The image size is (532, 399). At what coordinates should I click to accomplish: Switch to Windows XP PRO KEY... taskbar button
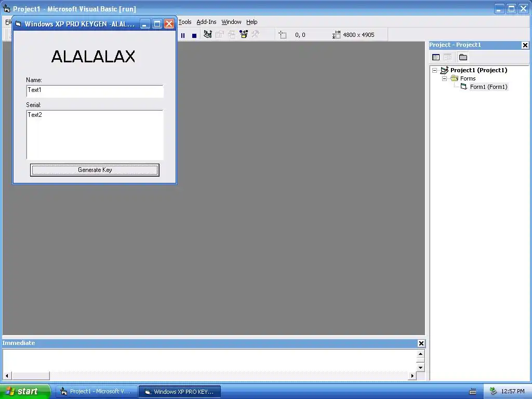[180, 392]
